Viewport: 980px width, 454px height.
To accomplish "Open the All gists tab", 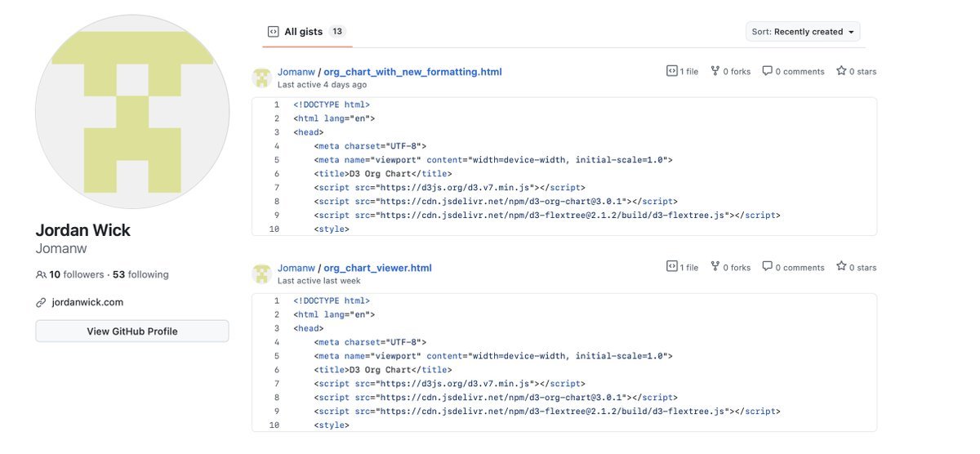I will click(306, 32).
